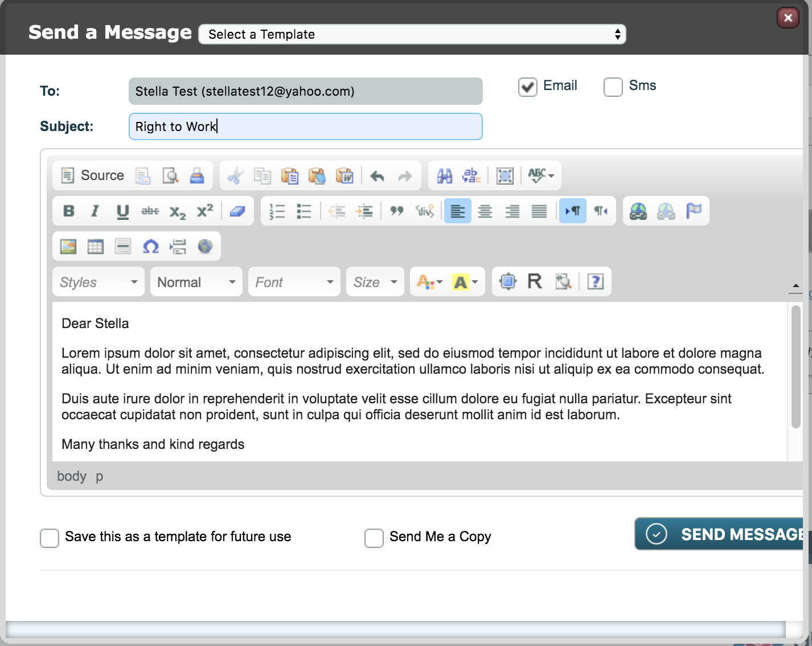812x646 pixels.
Task: Open the Styles dropdown
Action: coord(99,281)
